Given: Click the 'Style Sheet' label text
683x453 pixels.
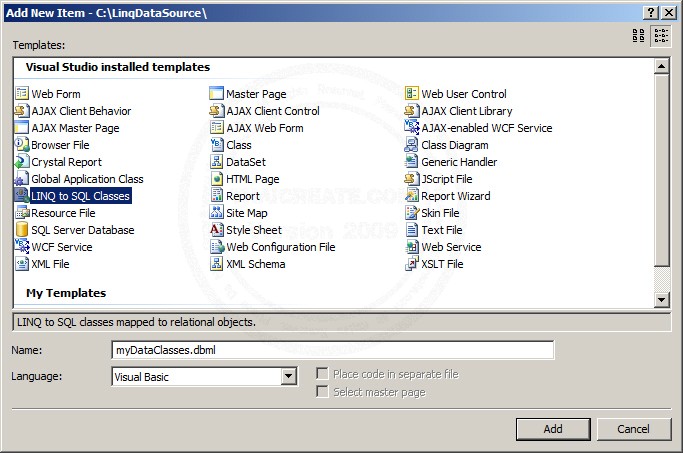Looking at the screenshot, I should tap(254, 230).
